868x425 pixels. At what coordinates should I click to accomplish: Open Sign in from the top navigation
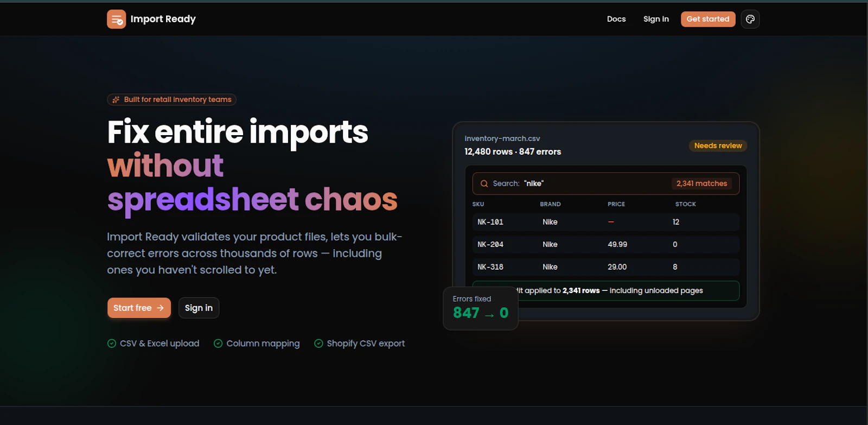656,19
